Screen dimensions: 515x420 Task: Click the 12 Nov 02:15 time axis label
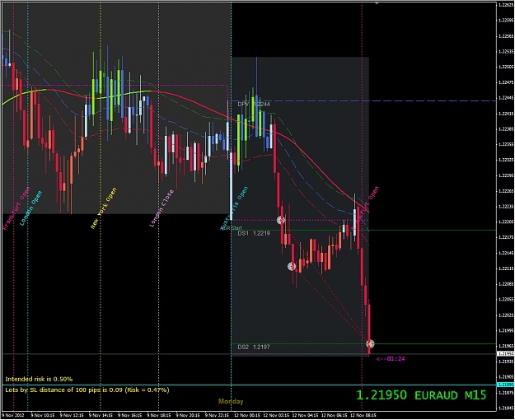coord(276,415)
